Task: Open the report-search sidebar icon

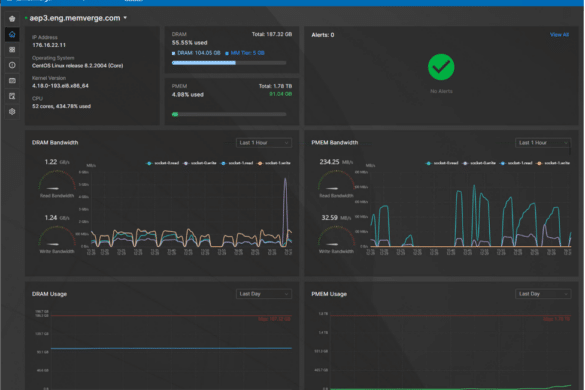Action: (x=12, y=96)
